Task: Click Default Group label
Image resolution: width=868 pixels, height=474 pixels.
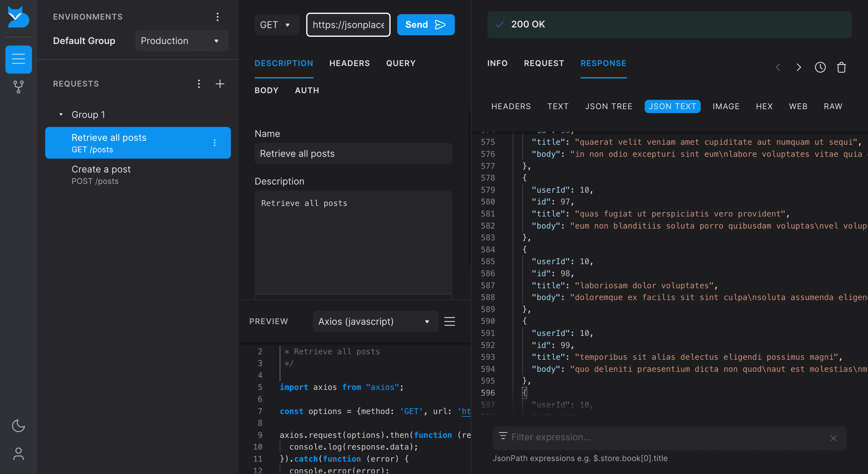Action: (x=84, y=41)
